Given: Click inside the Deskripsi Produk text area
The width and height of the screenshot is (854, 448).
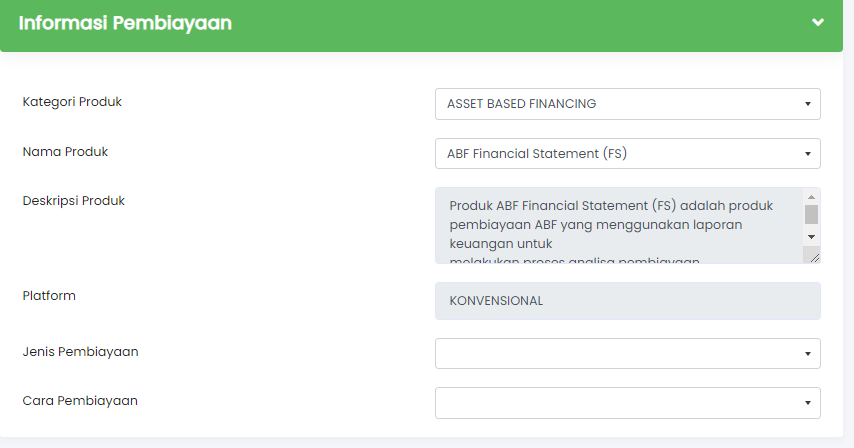Looking at the screenshot, I should pos(619,225).
